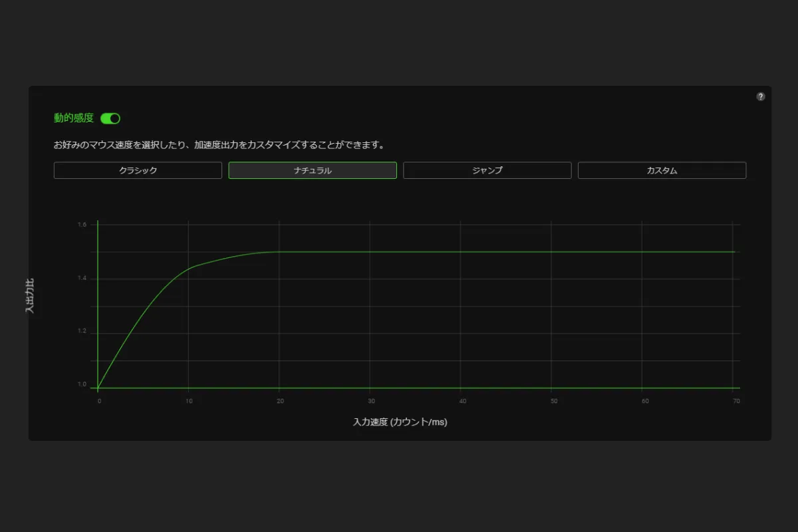Click the 30 tick label on x-axis
The height and width of the screenshot is (532, 798).
click(371, 401)
